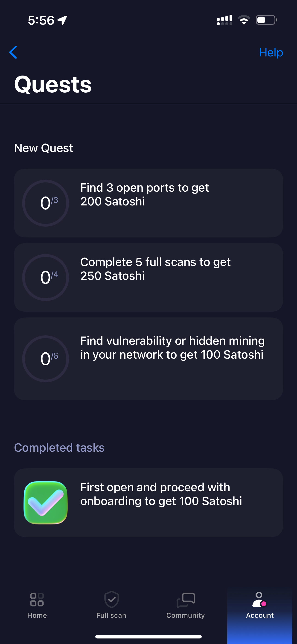Open the Community chat bubbles icon

(186, 600)
